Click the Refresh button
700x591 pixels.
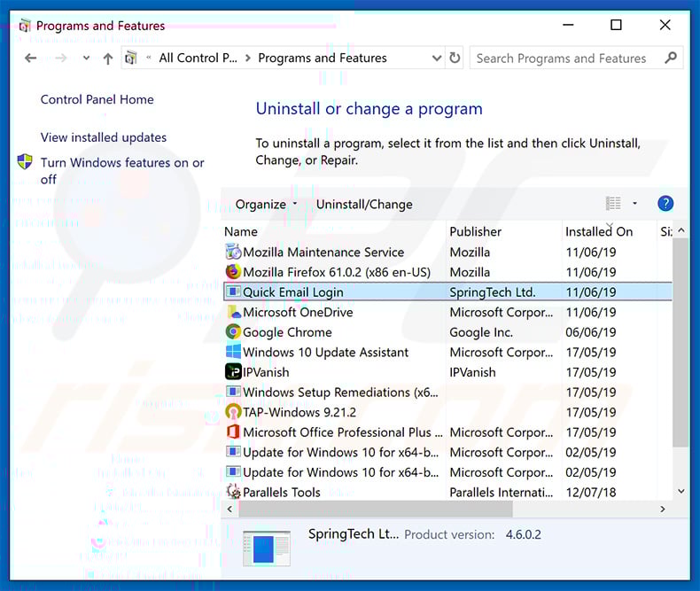click(x=455, y=58)
